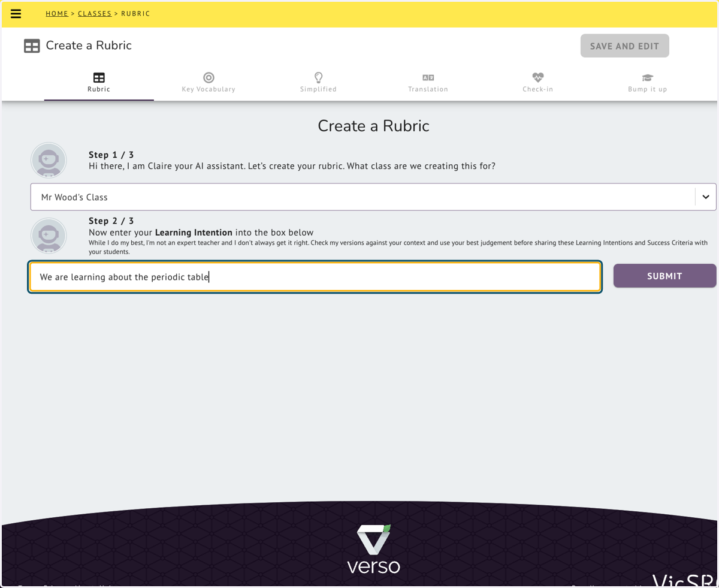Select the Rubric tab icon
This screenshot has height=588, width=719.
(99, 77)
